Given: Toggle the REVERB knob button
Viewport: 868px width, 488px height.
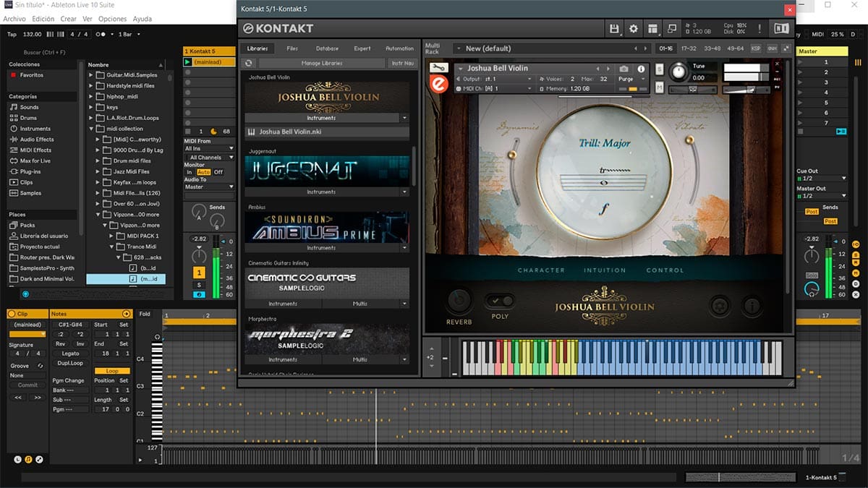Looking at the screenshot, I should (459, 301).
